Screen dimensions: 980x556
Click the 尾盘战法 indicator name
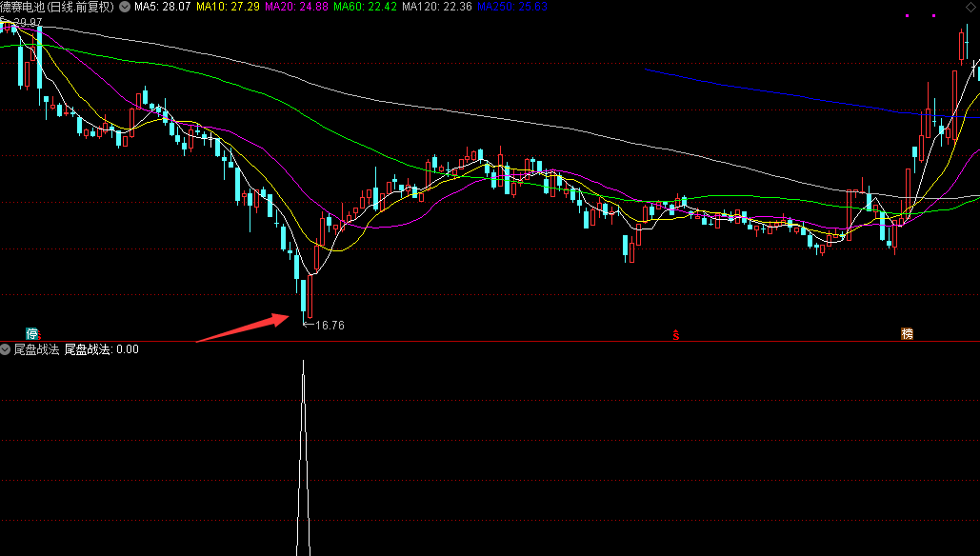coord(37,349)
